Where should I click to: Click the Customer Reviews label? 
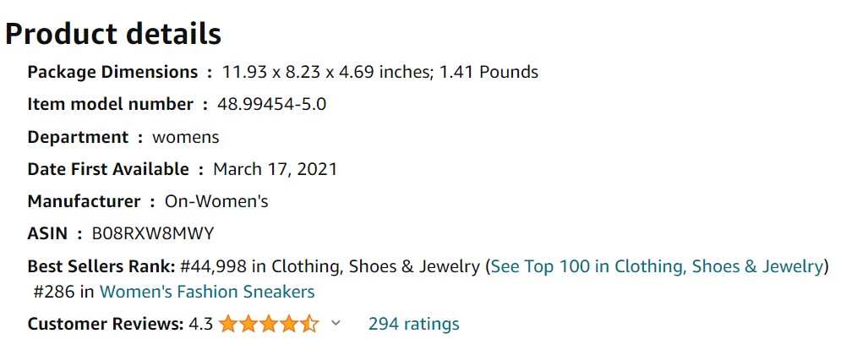105,324
